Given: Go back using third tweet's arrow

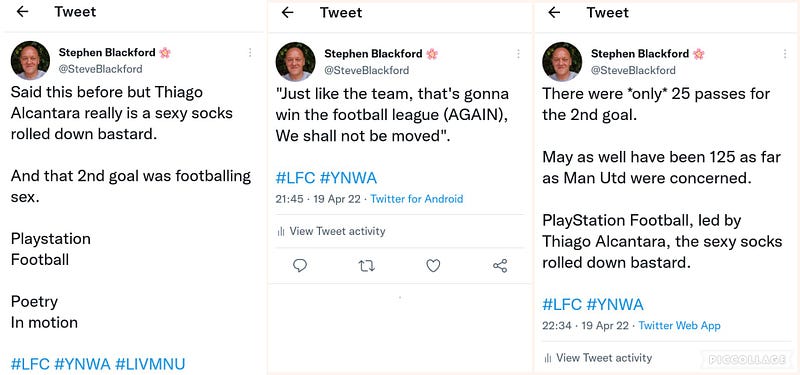Looking at the screenshot, I should click(x=554, y=12).
